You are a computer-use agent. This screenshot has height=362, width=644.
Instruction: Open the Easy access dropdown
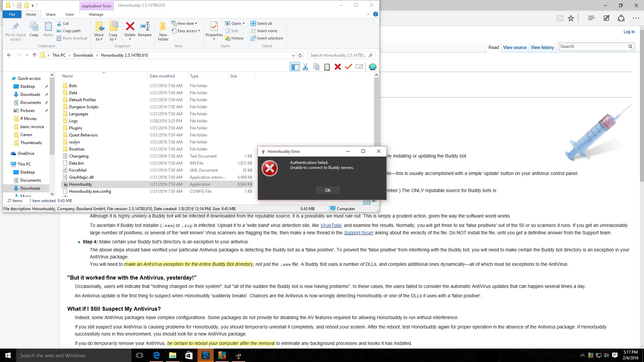point(186,31)
